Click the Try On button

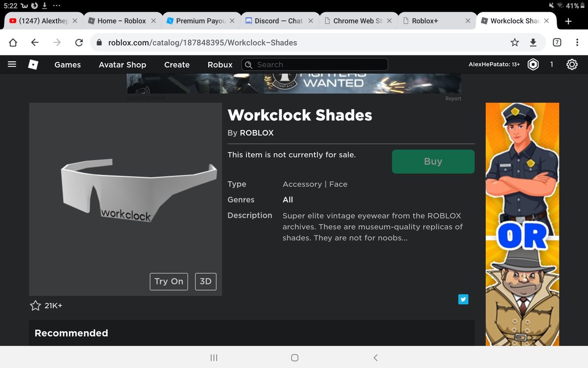169,281
